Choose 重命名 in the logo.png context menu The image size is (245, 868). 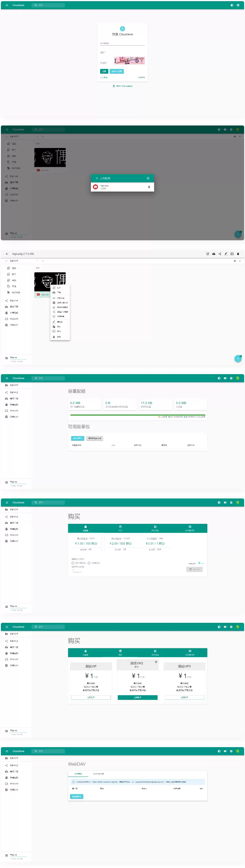pos(60,322)
